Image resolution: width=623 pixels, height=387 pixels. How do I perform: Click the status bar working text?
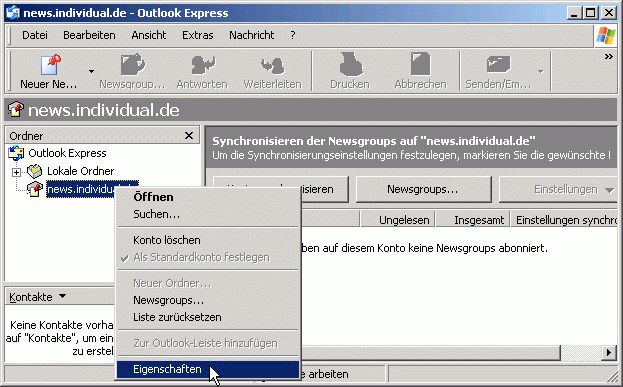pyautogui.click(x=325, y=374)
